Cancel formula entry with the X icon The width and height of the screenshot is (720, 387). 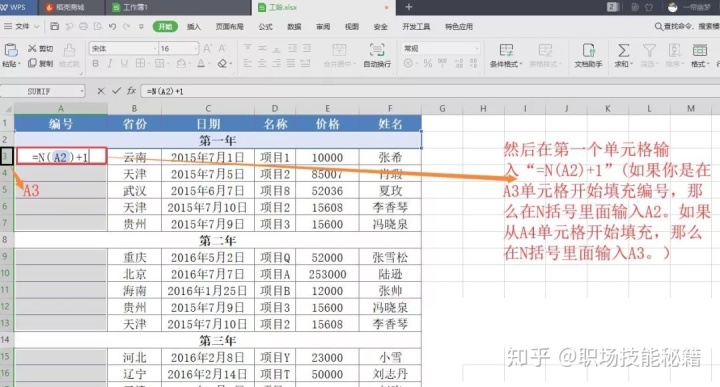[101, 91]
